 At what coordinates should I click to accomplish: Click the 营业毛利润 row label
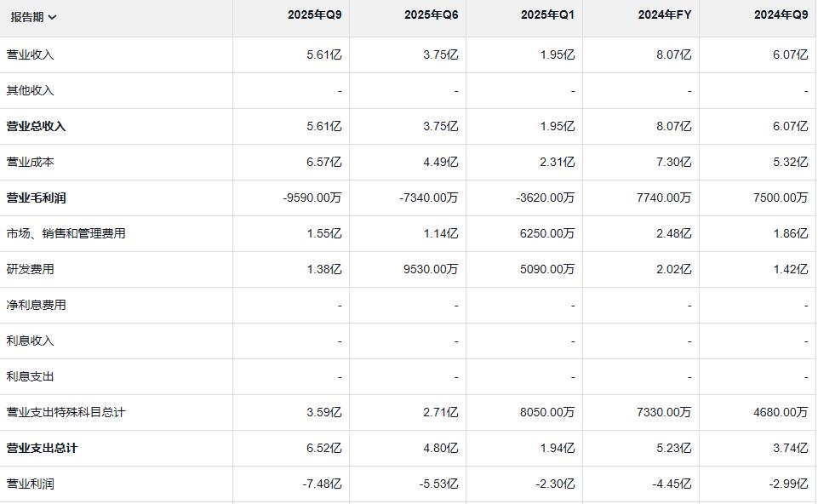tap(36, 198)
